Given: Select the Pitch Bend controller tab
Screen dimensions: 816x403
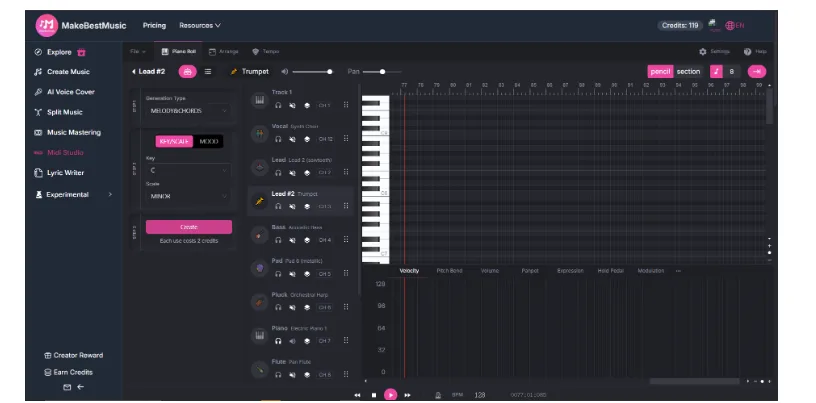Looking at the screenshot, I should [x=450, y=270].
